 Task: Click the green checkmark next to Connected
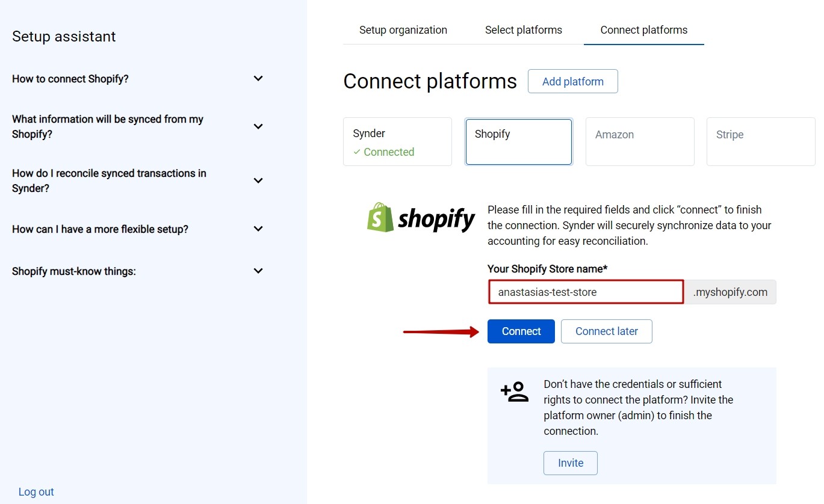[x=357, y=152]
